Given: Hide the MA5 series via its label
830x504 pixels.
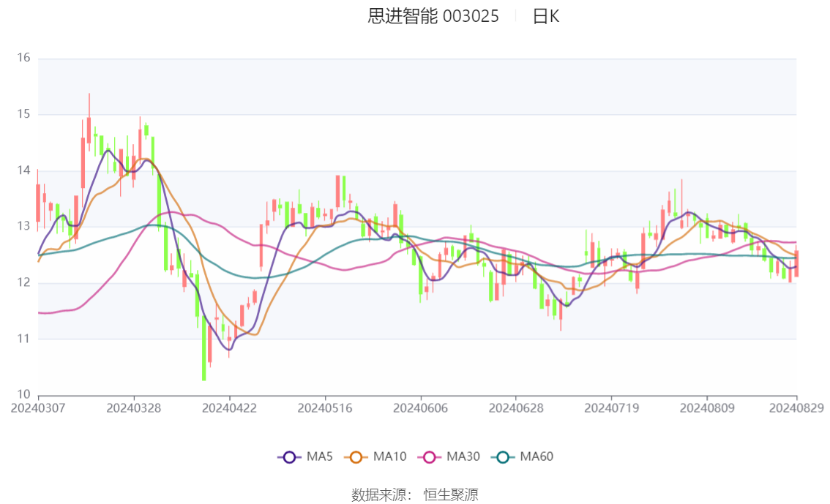Looking at the screenshot, I should 320,456.
